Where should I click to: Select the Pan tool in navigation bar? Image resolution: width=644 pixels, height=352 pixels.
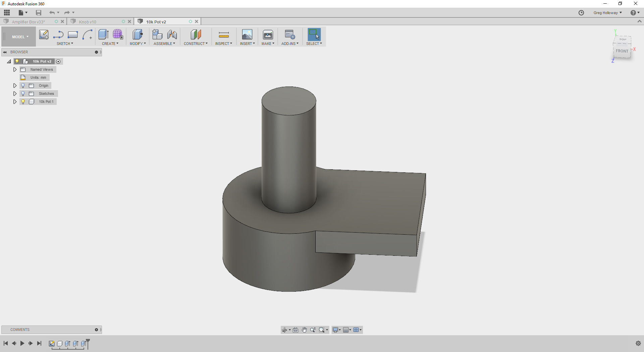pos(304,330)
